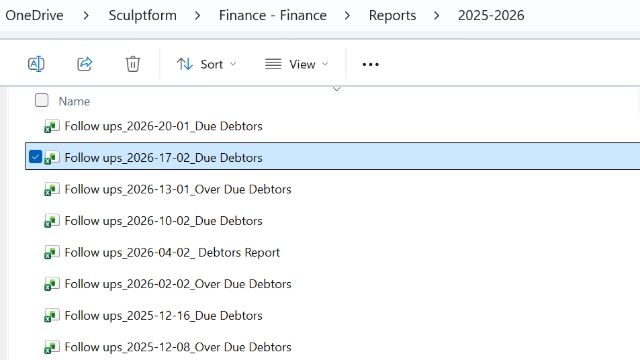Screen dimensions: 640x360
Task: Select Follow ups_2026-10-02_Due Debtors file
Action: point(163,221)
